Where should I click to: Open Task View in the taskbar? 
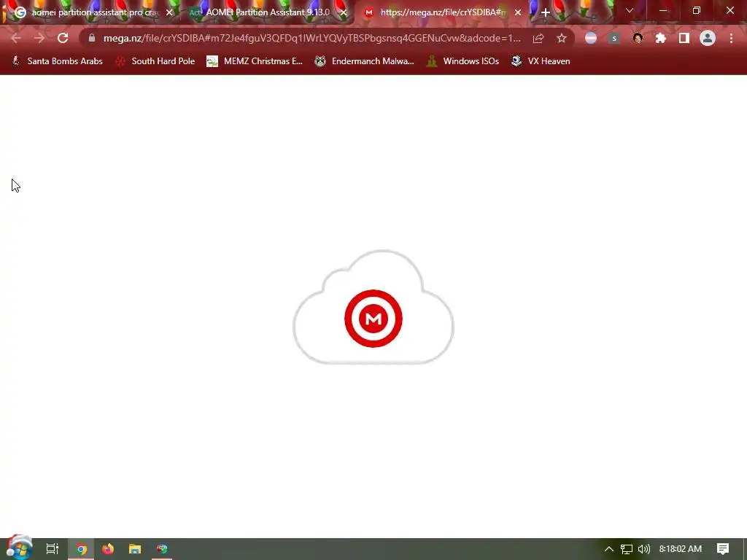53,549
